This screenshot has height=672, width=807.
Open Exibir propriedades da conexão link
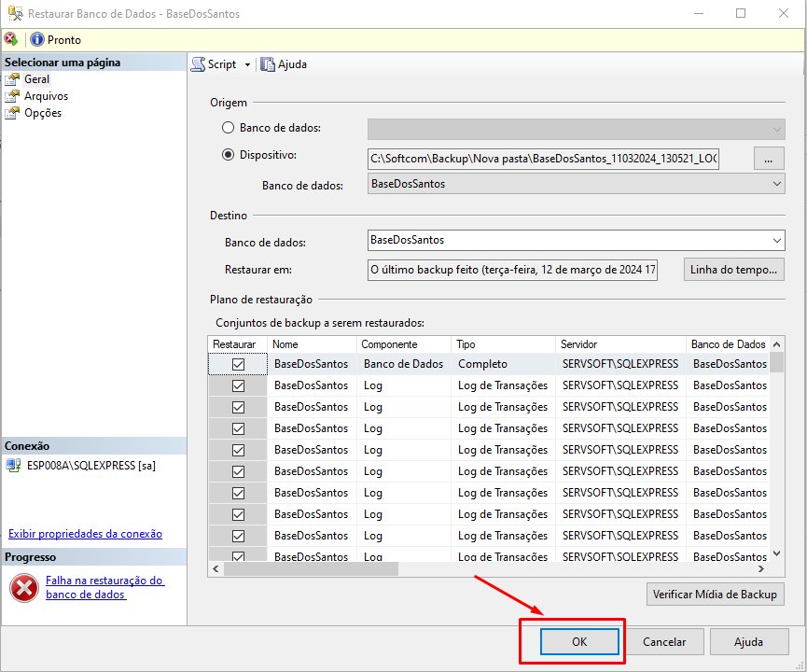[x=85, y=534]
